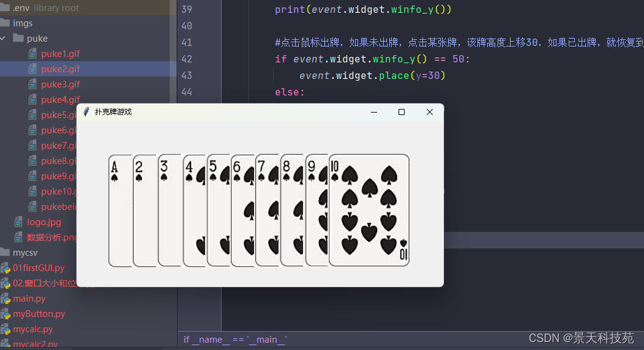Click the puke folder icon
This screenshot has height=350, width=644.
coord(18,38)
